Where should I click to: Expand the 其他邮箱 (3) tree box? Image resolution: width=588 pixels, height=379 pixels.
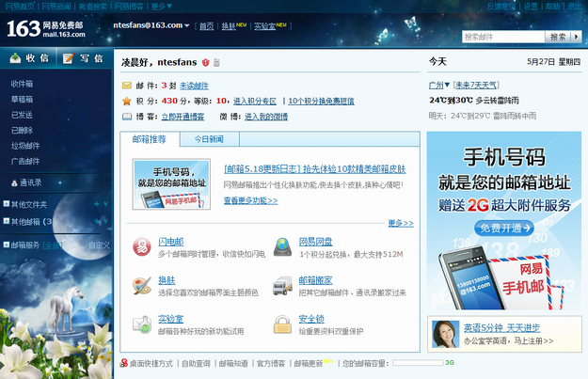[x=6, y=221]
